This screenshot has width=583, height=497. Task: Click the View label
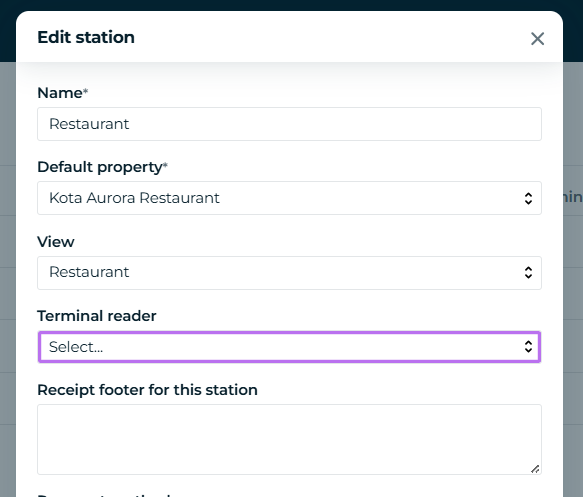point(56,242)
